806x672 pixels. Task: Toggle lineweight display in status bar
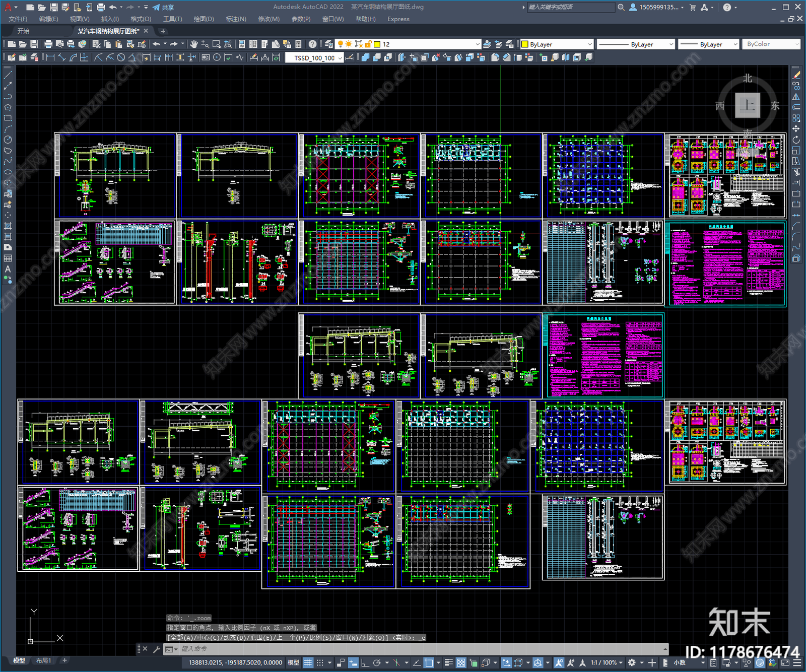point(448,662)
